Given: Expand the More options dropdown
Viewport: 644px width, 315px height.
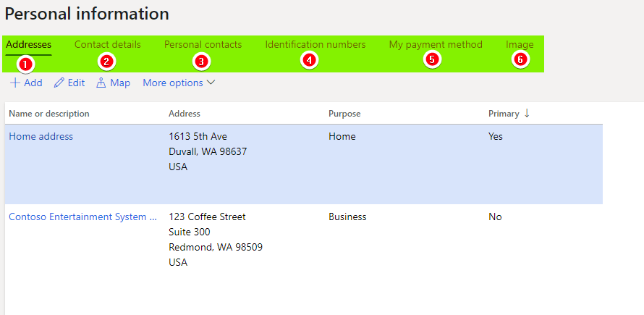Looking at the screenshot, I should pyautogui.click(x=179, y=83).
